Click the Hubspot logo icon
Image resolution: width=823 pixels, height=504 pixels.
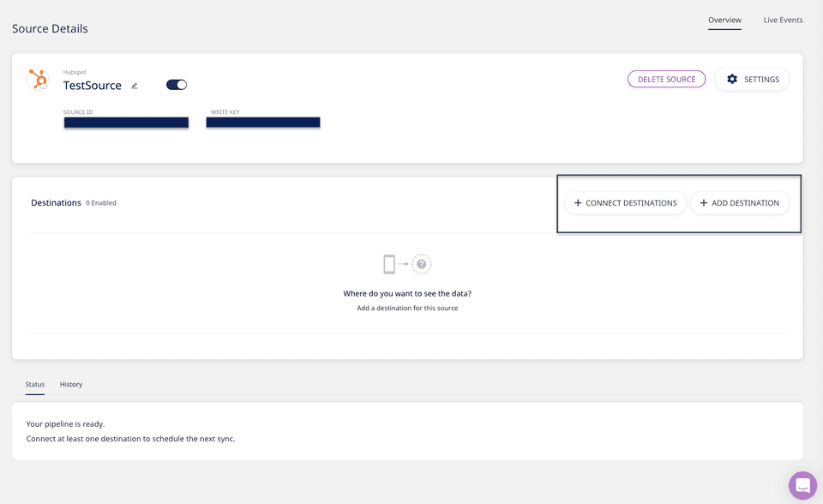(38, 80)
